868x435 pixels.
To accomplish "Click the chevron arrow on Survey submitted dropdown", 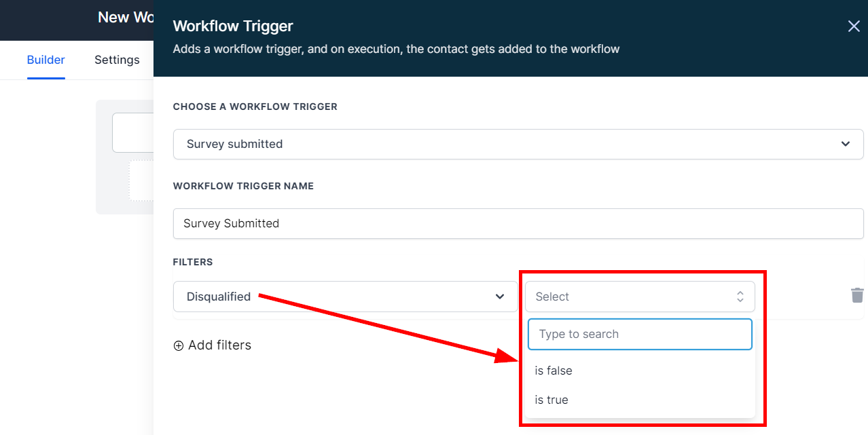I will pos(846,144).
